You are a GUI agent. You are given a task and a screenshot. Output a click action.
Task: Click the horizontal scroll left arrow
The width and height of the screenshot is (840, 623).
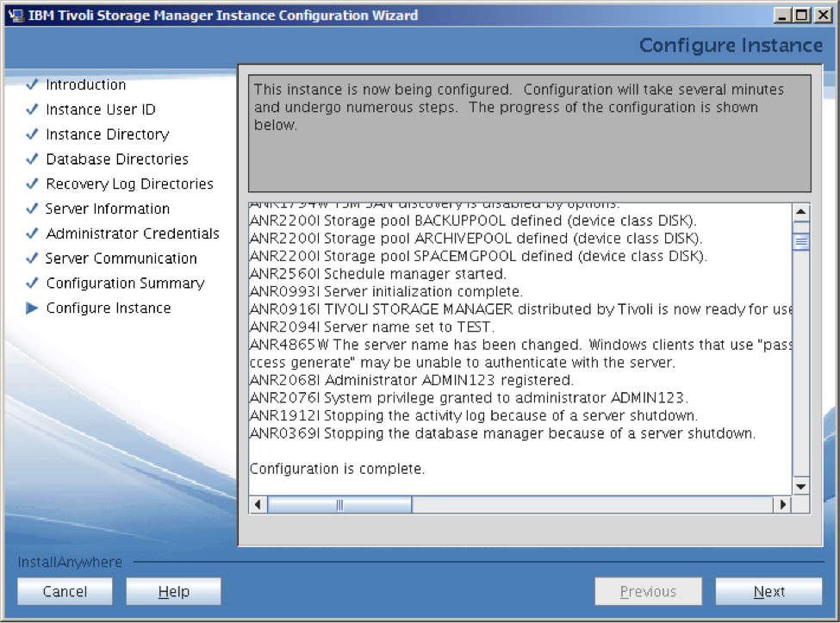[x=258, y=505]
